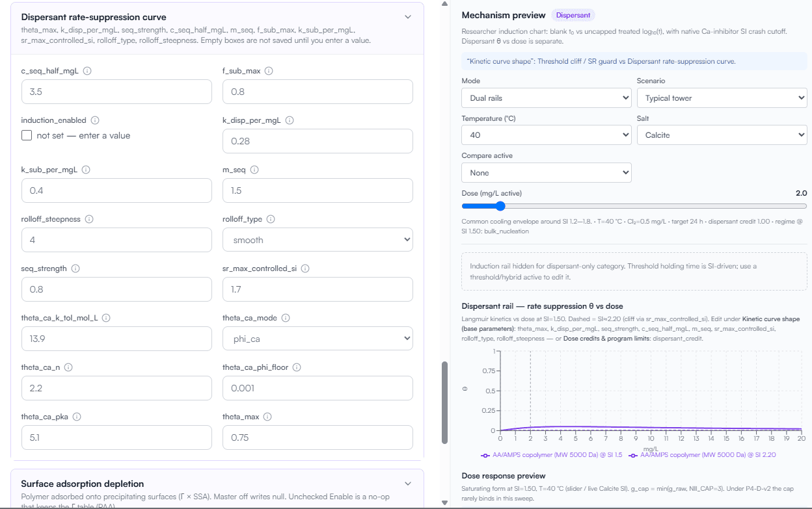
Task: Click the sr_max_controlled_si field with 1.7
Action: pos(318,289)
